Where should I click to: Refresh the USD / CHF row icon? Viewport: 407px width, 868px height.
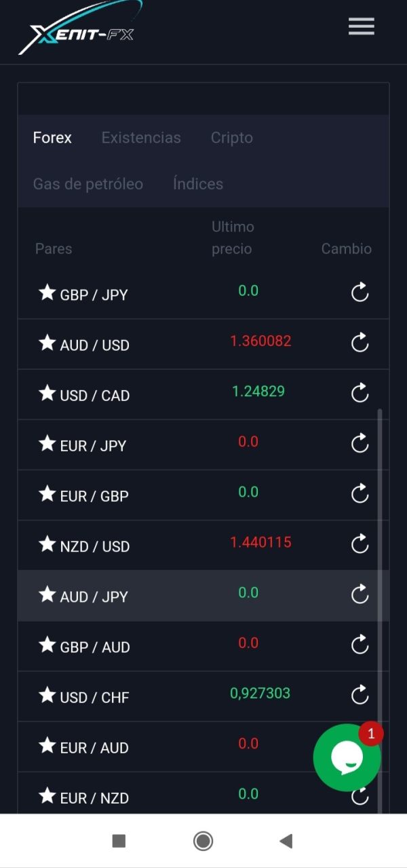click(360, 694)
